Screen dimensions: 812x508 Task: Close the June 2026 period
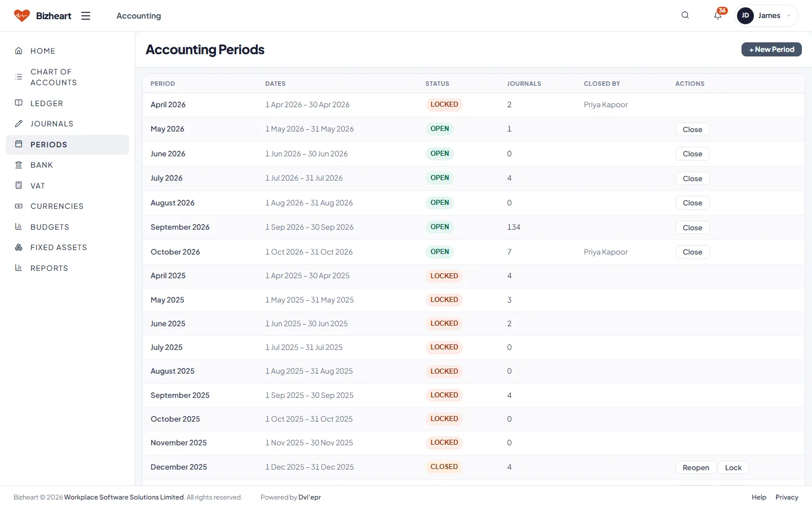coord(692,154)
